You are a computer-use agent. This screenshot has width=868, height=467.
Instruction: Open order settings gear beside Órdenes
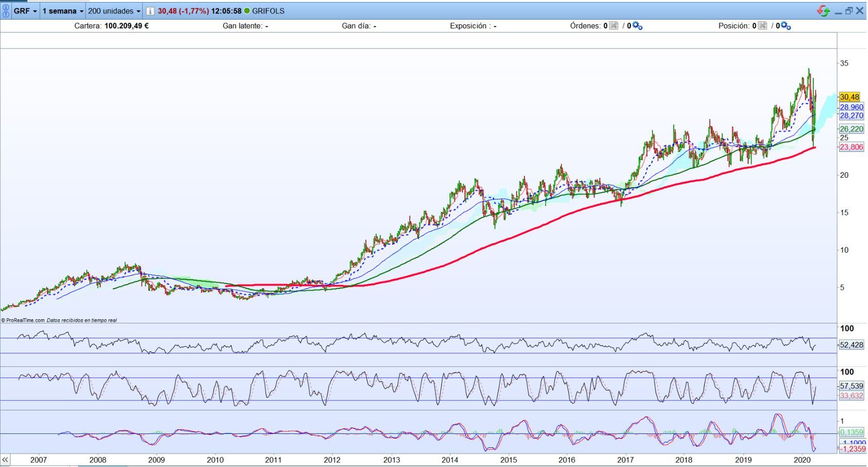[x=638, y=26]
